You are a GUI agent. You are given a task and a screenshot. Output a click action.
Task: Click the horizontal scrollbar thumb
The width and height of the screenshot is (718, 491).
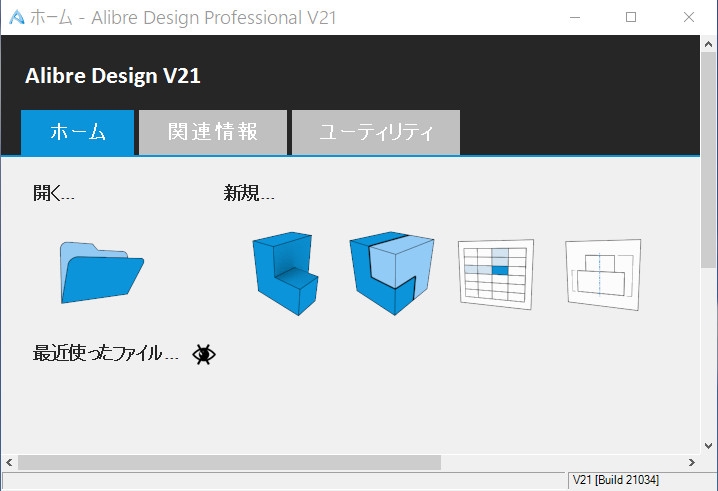(229, 463)
